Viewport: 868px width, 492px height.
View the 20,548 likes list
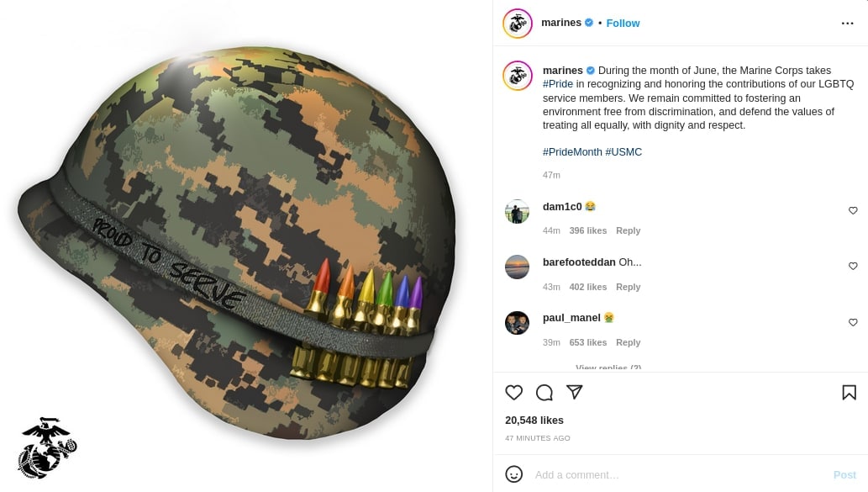click(534, 420)
